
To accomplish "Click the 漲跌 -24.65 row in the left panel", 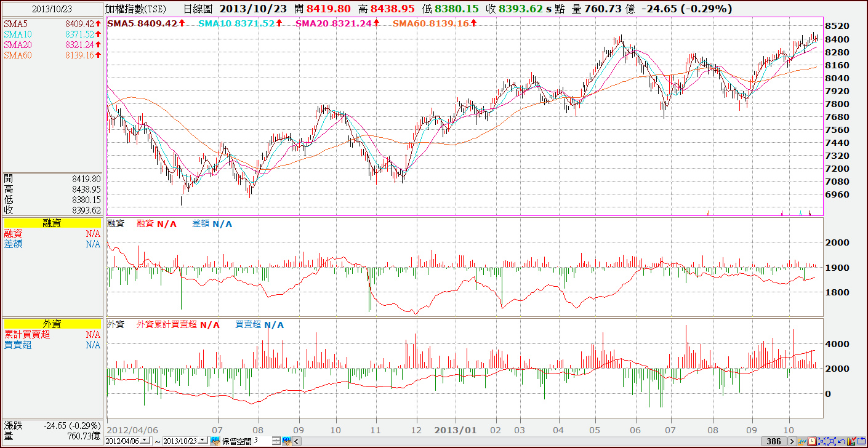I will pos(52,425).
